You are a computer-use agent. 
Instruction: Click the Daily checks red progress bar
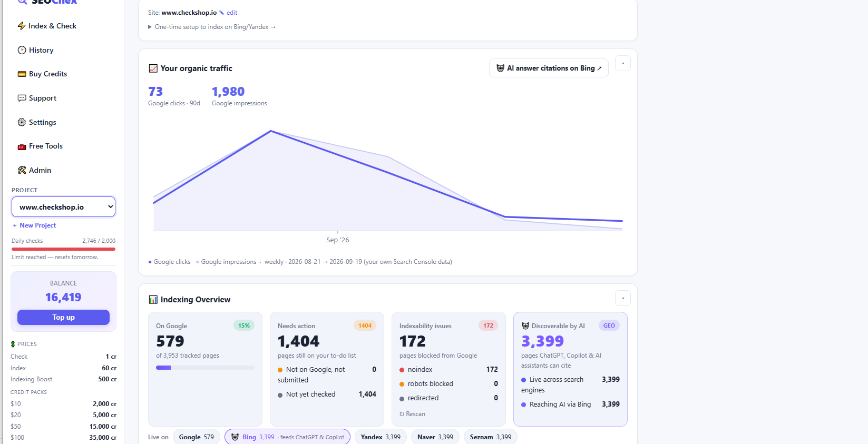tap(63, 249)
